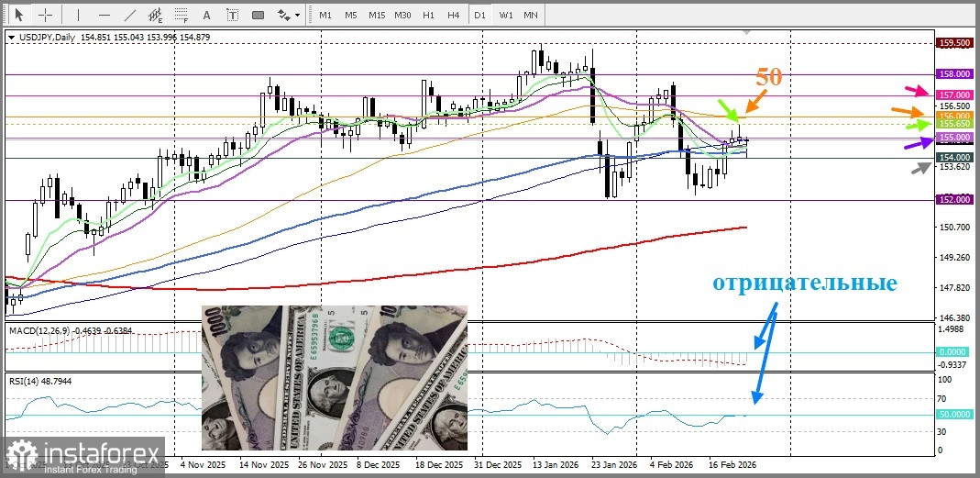Select the Fibonacci retracement tool
Viewport: 980px width, 478px height.
(x=182, y=15)
